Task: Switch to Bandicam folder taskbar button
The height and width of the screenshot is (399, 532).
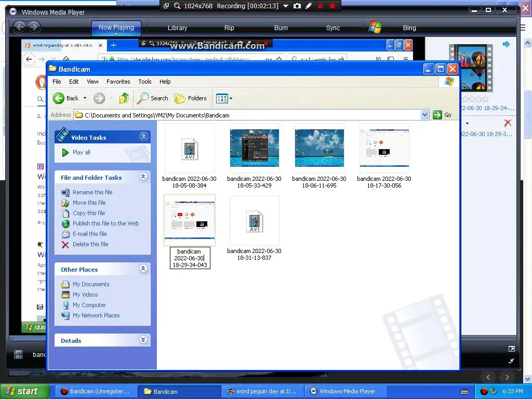Action: [179, 392]
